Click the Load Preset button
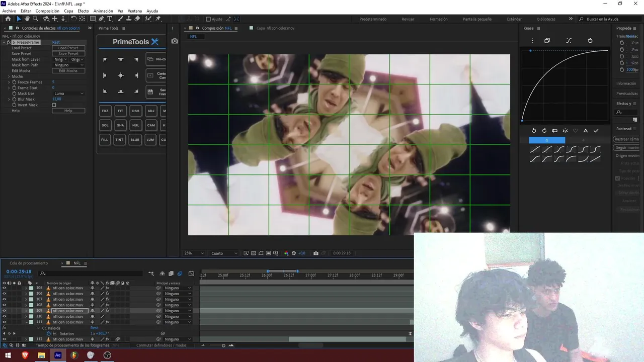The height and width of the screenshot is (362, 644). point(68,48)
